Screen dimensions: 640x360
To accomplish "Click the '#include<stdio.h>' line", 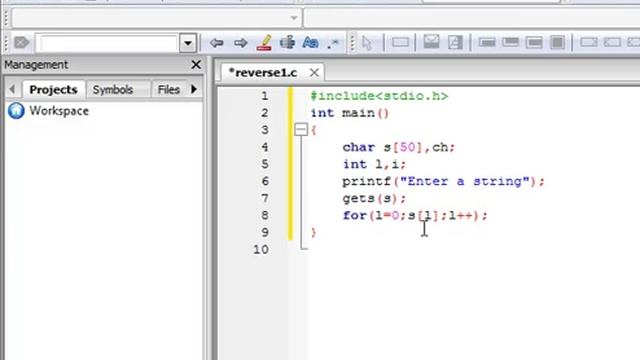I will tap(379, 96).
